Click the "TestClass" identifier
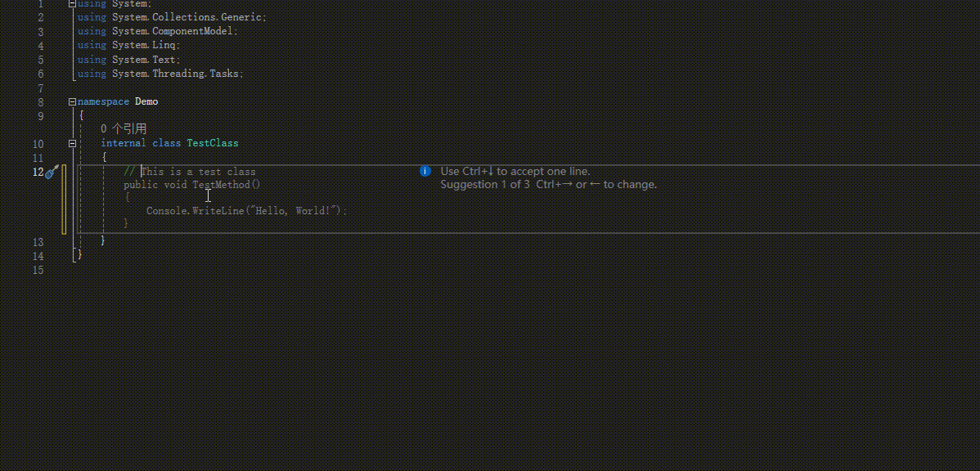 [213, 144]
